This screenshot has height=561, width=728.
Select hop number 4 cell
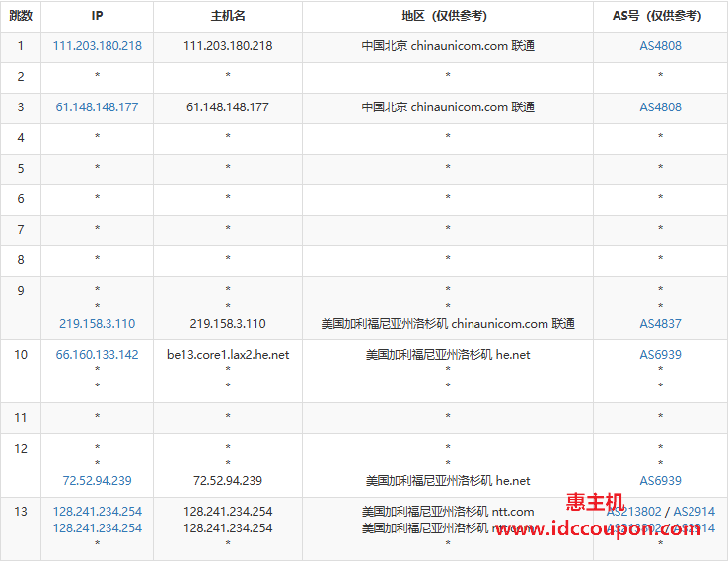(x=21, y=138)
